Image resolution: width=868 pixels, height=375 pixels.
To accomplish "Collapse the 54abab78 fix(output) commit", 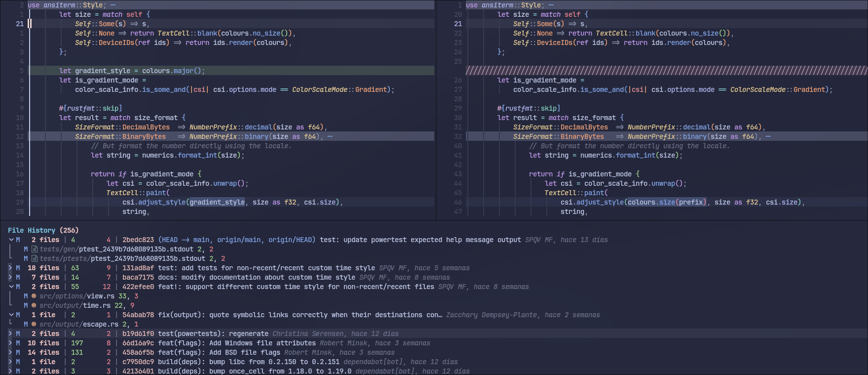I will tap(11, 315).
